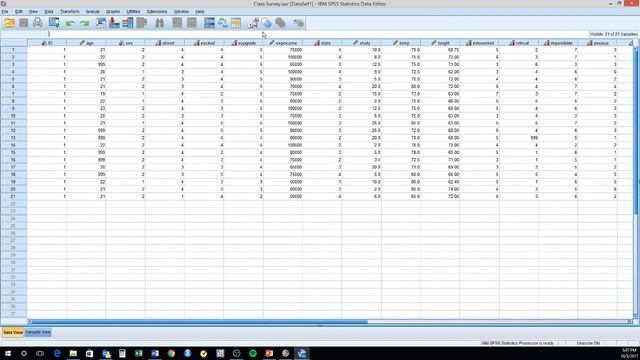640x360 pixels.
Task: Select the excited column header
Action: click(204, 43)
